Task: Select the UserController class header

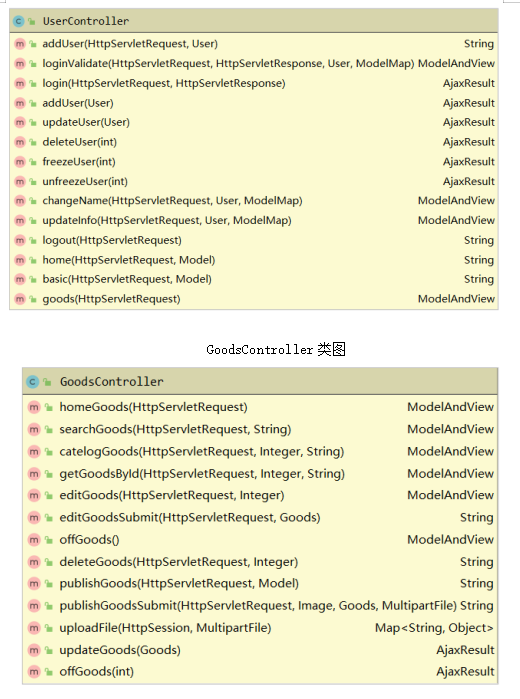Action: [254, 21]
